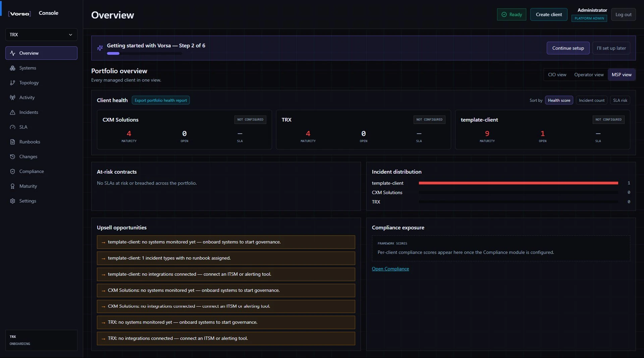Click arrow icon on TRX integrations row

(103, 339)
